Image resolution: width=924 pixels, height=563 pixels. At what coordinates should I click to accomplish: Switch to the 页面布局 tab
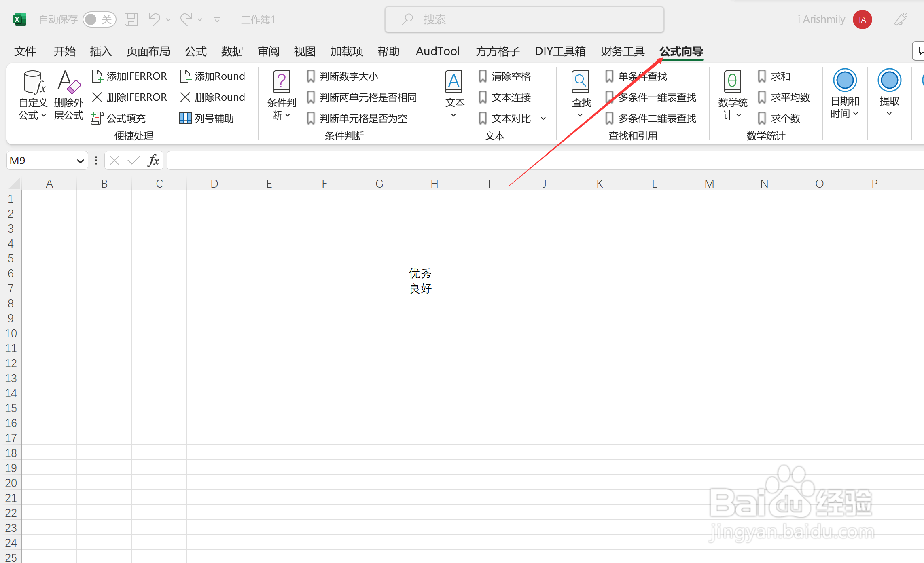click(x=148, y=51)
